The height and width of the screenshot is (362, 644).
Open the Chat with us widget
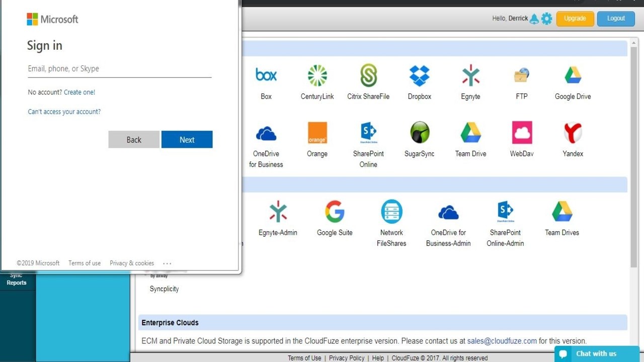pos(597,353)
